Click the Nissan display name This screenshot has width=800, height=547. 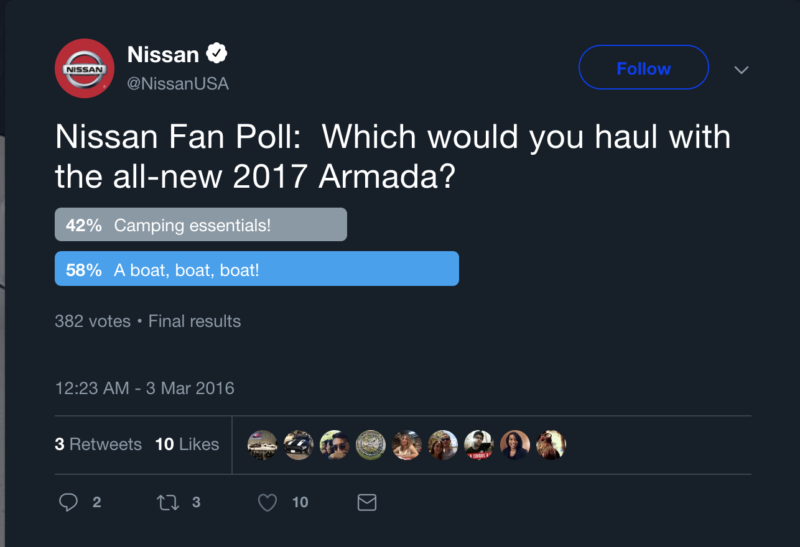tap(163, 55)
